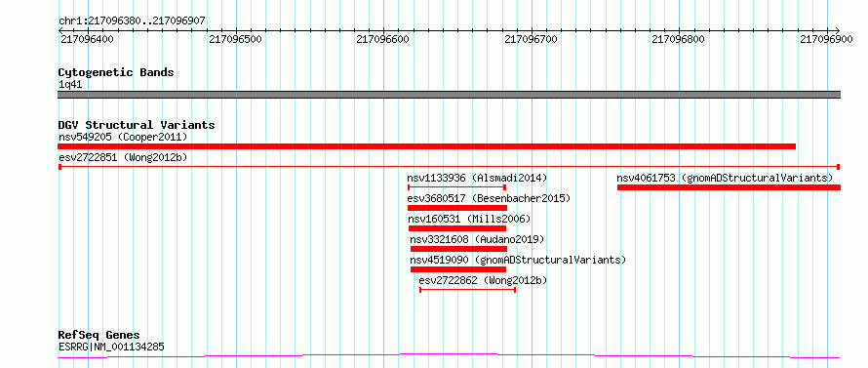This screenshot has width=868, height=368.
Task: Click the thin nsv1133936 variant line
Action: coord(457,187)
